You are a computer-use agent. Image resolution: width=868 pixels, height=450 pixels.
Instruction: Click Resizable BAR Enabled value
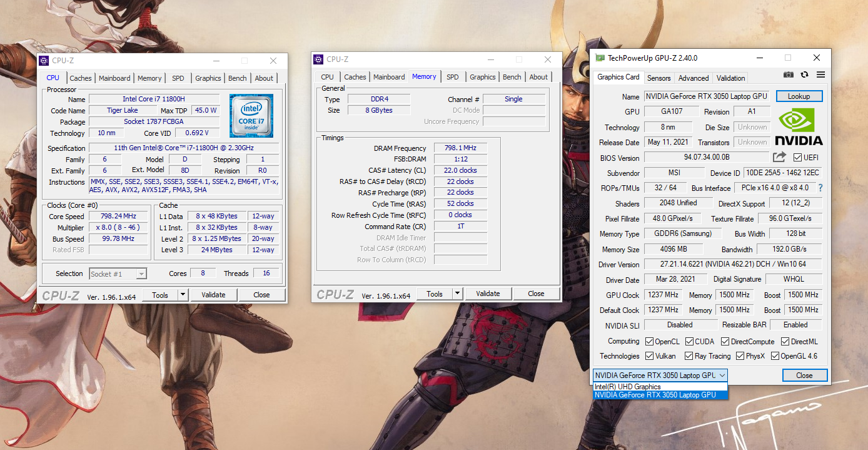point(795,325)
